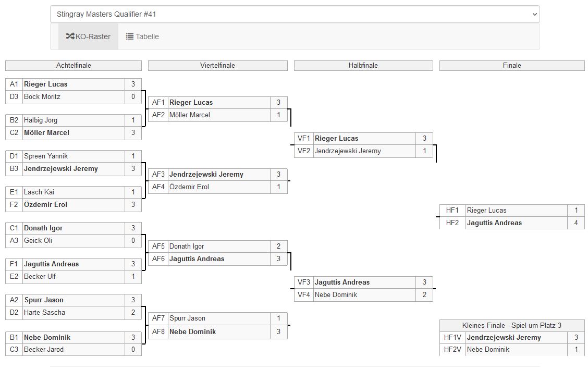Click the Viertelfinale column header
This screenshot has height=369, width=588.
[217, 66]
